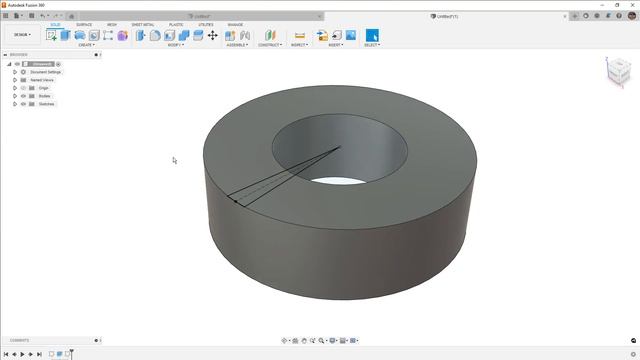Select the Press Pull tool
Image resolution: width=640 pixels, height=360 pixels.
(x=140, y=36)
